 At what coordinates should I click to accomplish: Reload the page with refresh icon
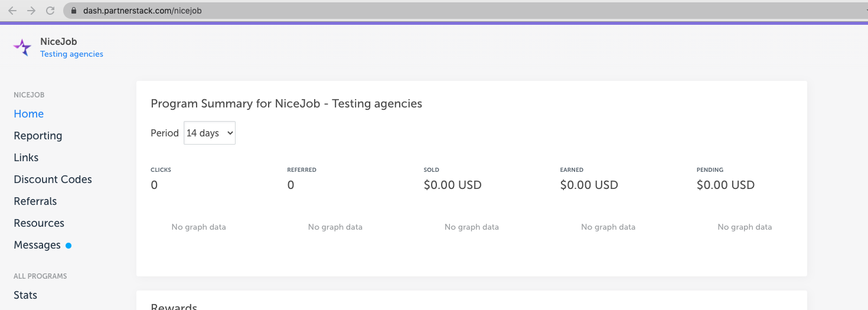coord(50,11)
